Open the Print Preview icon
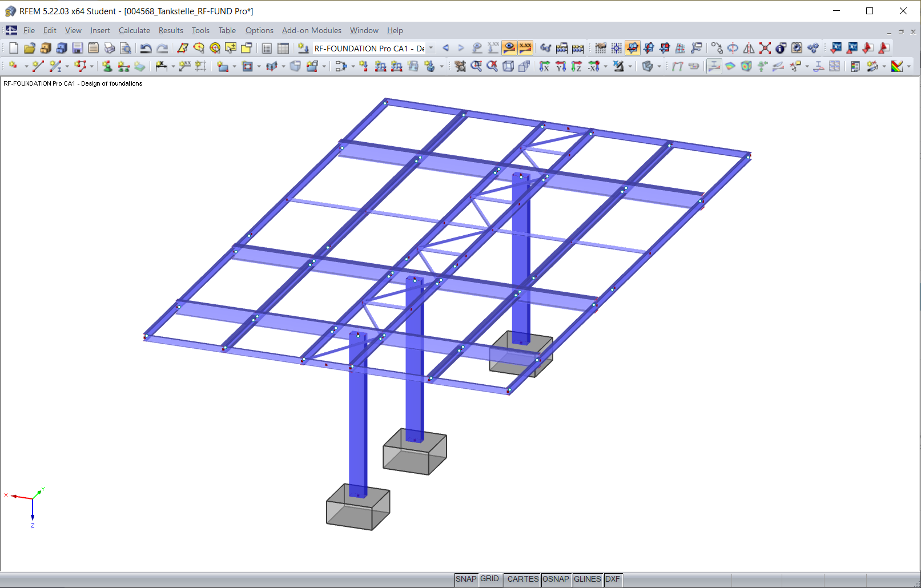Screen dimensions: 921x588 pos(127,48)
